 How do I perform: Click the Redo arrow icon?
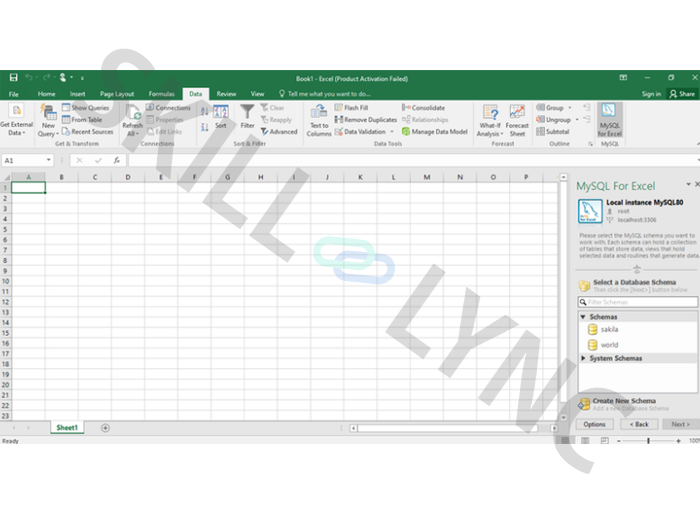(x=46, y=78)
